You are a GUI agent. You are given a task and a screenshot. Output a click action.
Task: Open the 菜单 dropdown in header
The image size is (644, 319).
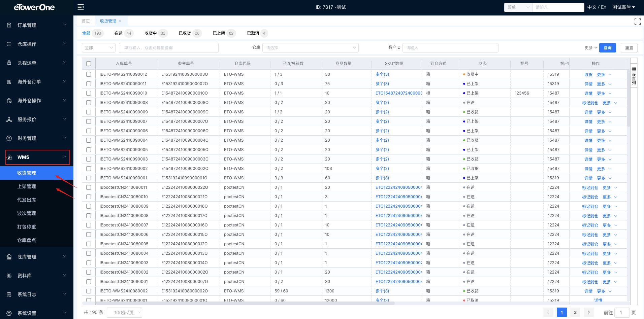pyautogui.click(x=518, y=7)
